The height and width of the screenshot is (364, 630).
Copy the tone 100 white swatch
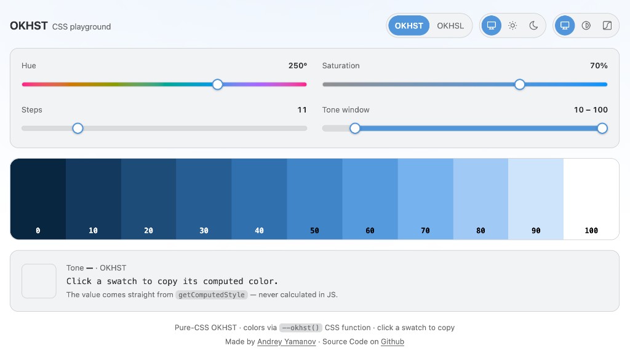pos(591,199)
